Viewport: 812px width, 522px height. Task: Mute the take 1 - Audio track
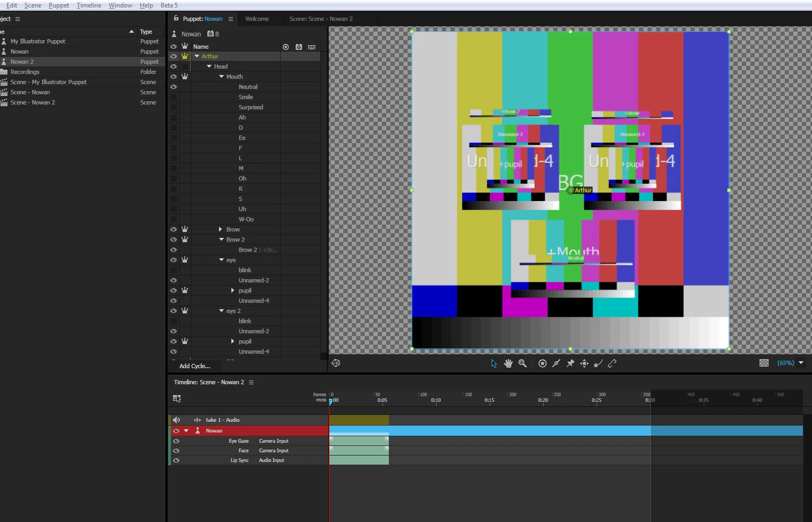[x=176, y=420]
